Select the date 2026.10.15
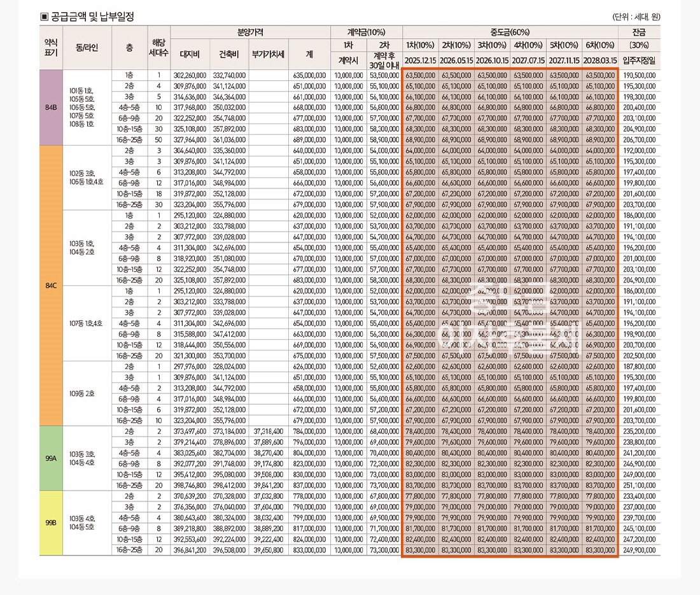This screenshot has height=595, width=700. point(492,60)
